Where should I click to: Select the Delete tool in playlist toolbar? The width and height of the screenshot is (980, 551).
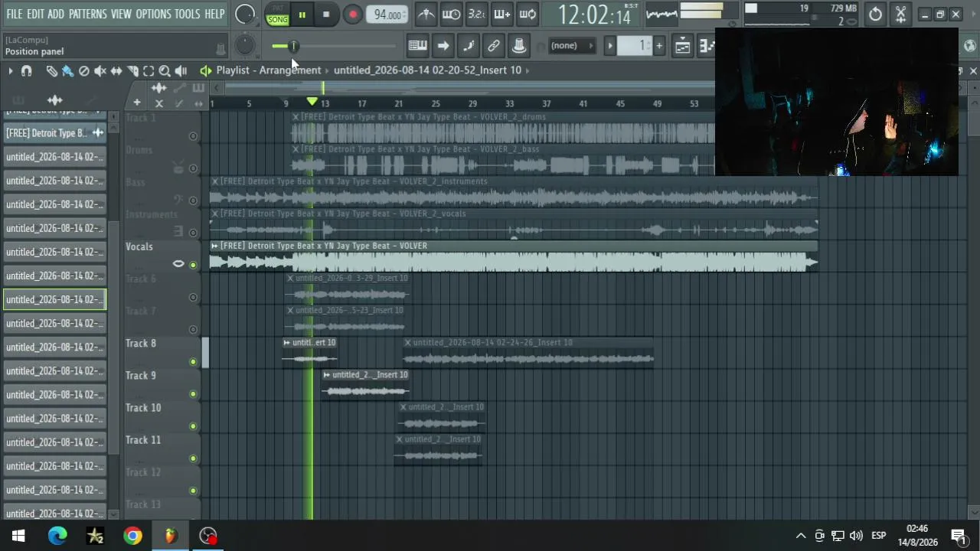(83, 71)
